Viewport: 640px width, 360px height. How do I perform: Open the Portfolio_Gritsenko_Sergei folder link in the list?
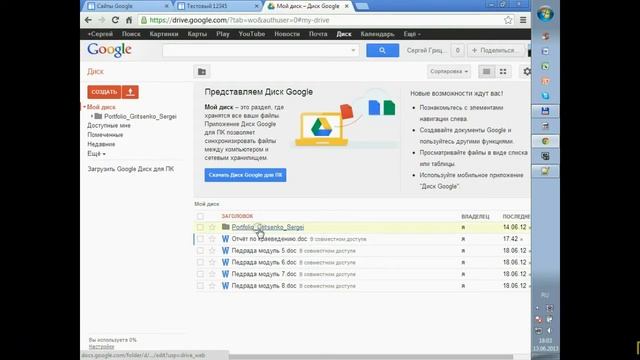coord(268,227)
